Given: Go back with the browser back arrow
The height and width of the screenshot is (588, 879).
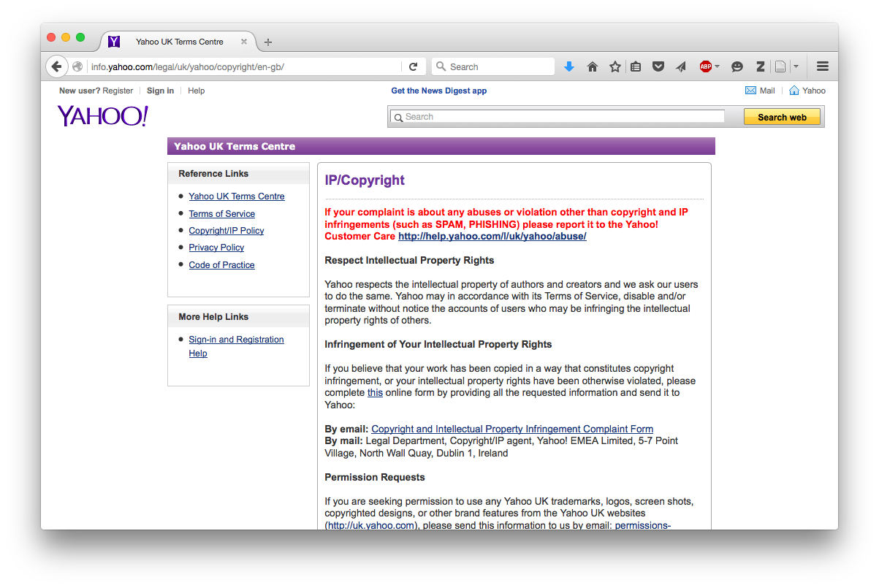Looking at the screenshot, I should click(56, 66).
